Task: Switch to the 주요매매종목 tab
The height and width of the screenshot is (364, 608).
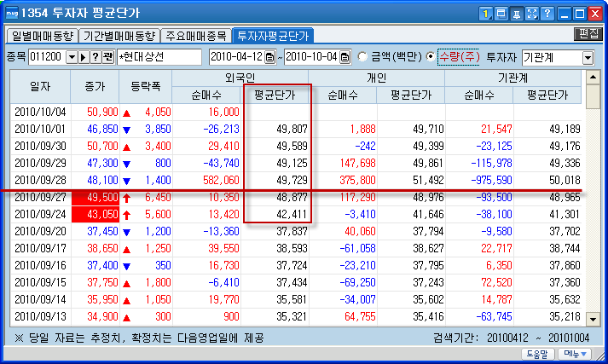Action: (196, 36)
